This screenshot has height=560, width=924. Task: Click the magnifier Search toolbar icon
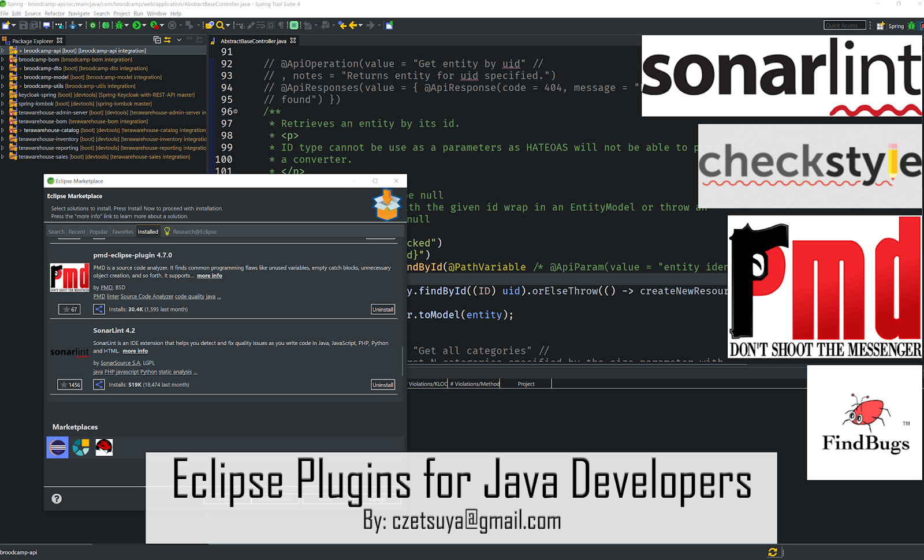(x=220, y=25)
